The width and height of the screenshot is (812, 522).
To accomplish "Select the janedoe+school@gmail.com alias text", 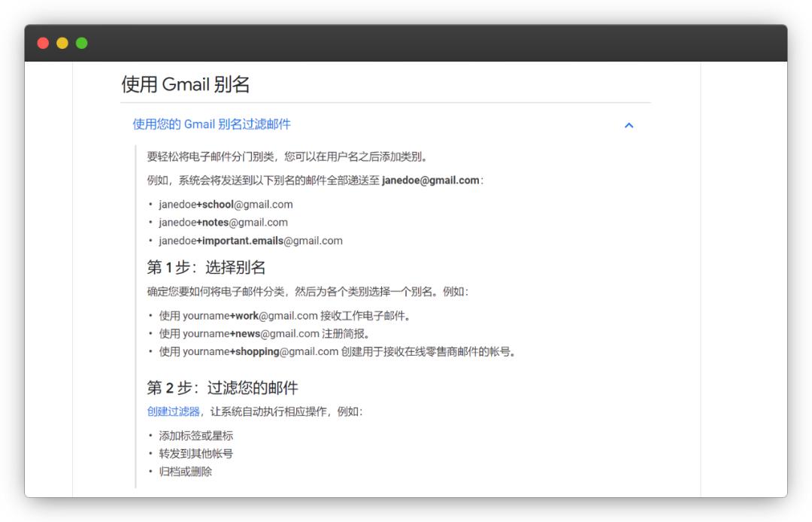I will [226, 204].
